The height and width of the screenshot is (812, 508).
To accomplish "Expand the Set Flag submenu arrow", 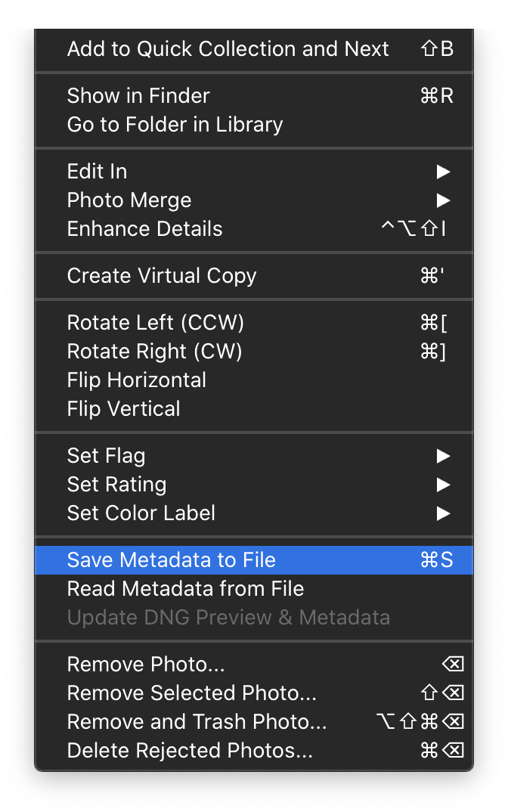I will [443, 456].
